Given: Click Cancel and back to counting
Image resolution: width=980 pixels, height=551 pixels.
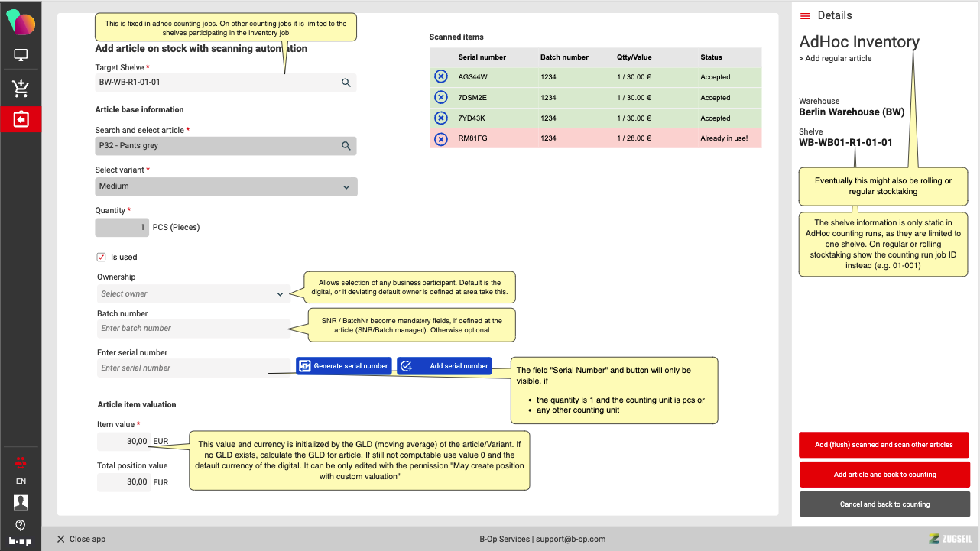Looking at the screenshot, I should click(884, 504).
